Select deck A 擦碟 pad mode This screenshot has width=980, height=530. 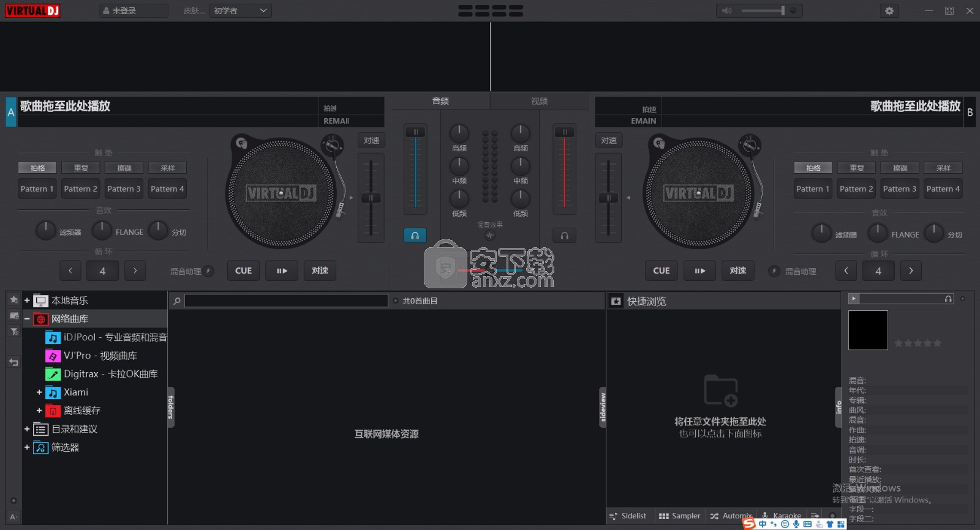click(x=124, y=168)
